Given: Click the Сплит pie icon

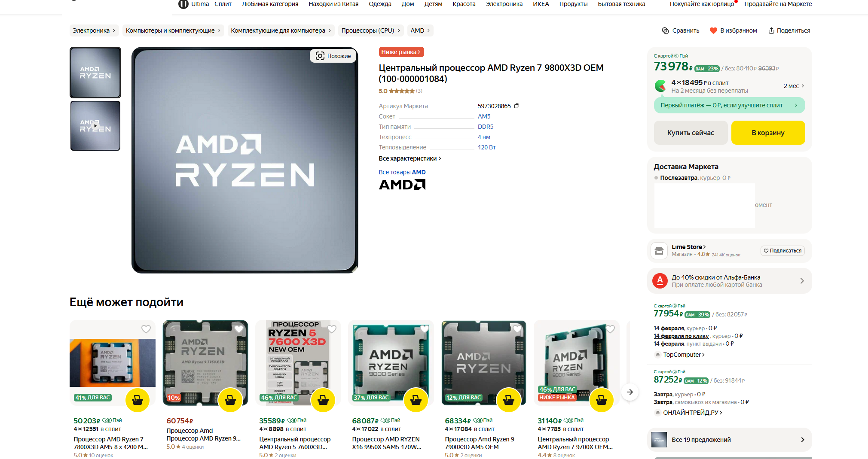Looking at the screenshot, I should coord(660,86).
